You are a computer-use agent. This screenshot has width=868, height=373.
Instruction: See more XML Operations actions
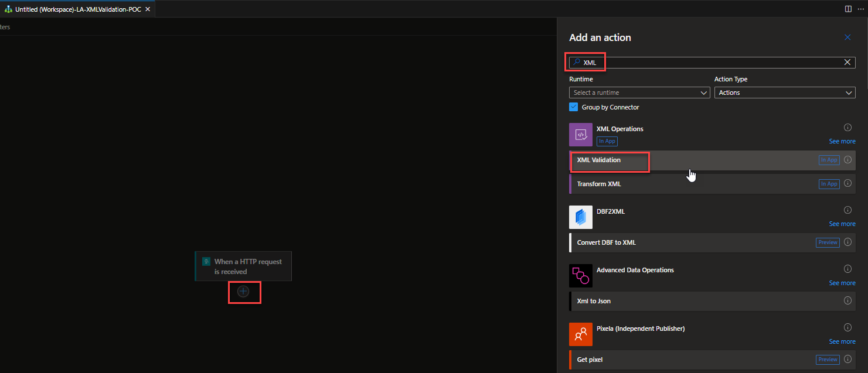coord(842,141)
